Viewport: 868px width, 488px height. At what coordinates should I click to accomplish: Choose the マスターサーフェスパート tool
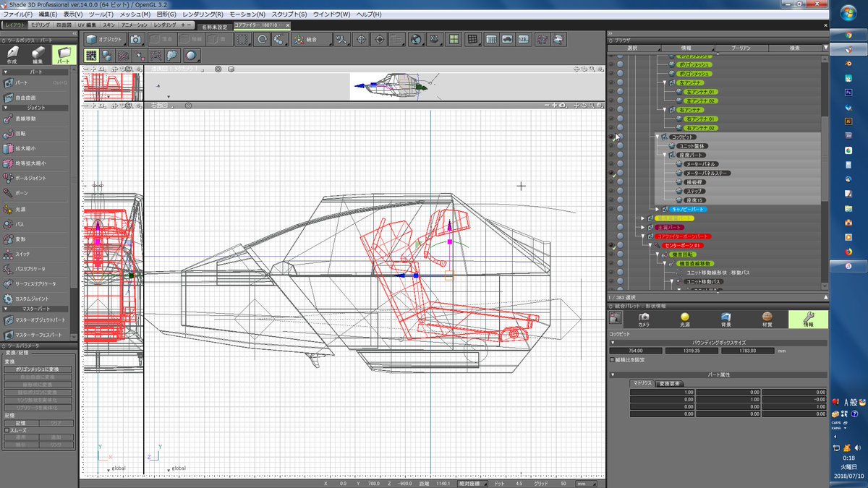pos(35,335)
